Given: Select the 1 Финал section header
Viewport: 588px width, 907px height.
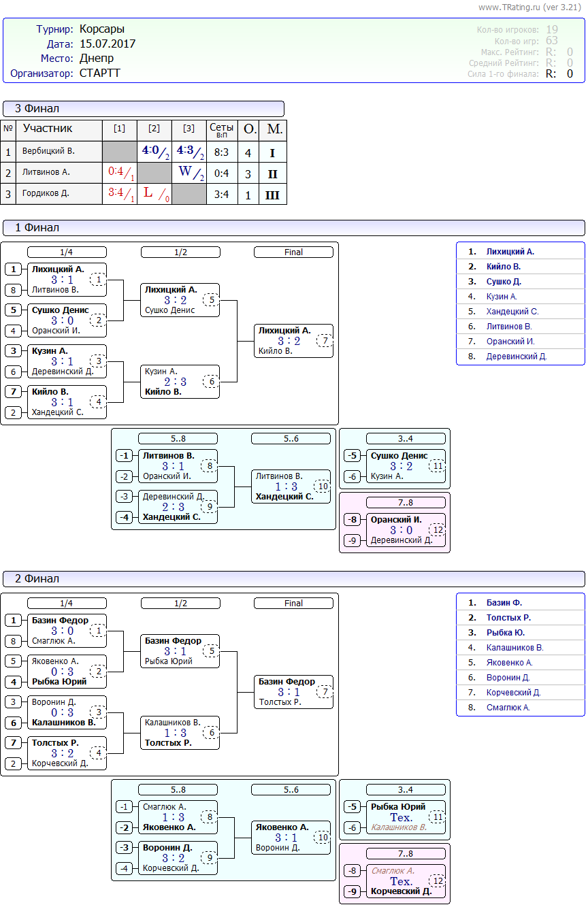Looking at the screenshot, I should tap(293, 228).
